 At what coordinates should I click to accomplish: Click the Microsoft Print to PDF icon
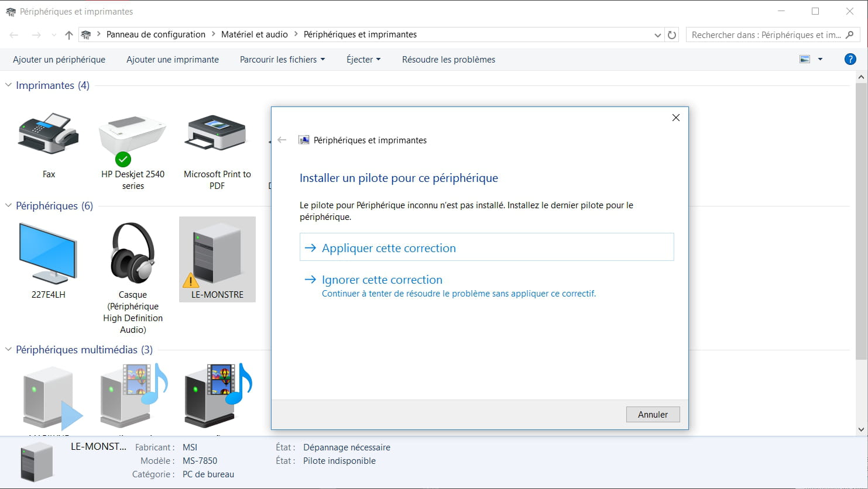[217, 136]
